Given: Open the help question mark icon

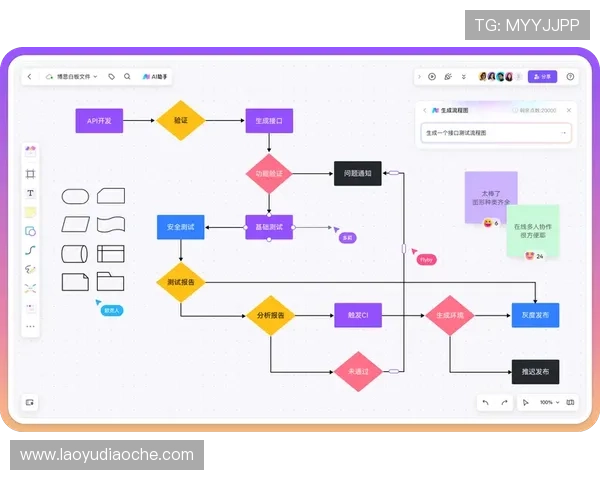Looking at the screenshot, I should (570, 76).
